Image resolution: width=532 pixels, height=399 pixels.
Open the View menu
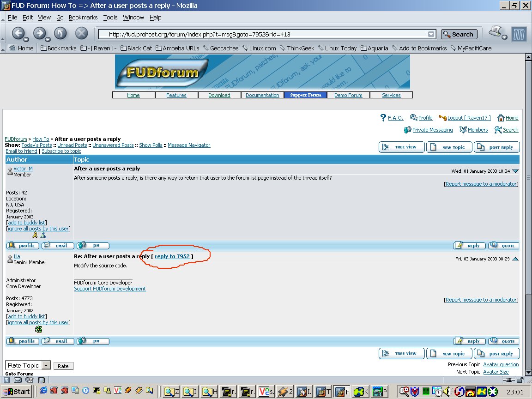point(44,17)
